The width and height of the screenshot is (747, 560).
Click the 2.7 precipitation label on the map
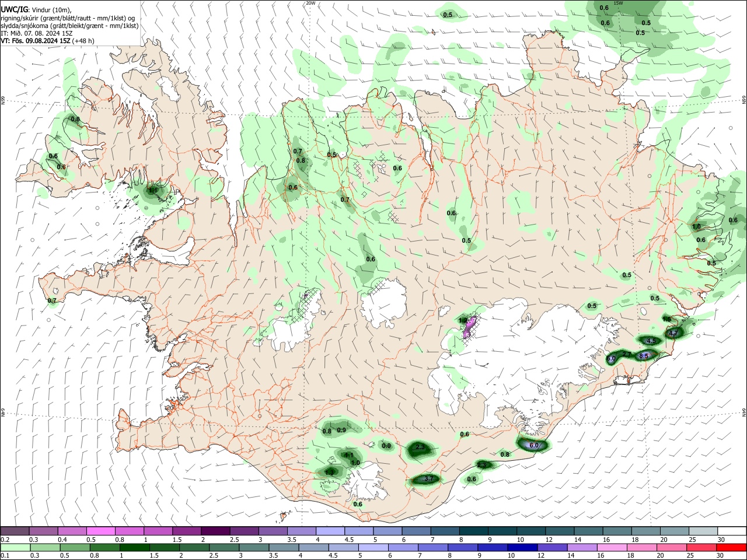[627, 354]
